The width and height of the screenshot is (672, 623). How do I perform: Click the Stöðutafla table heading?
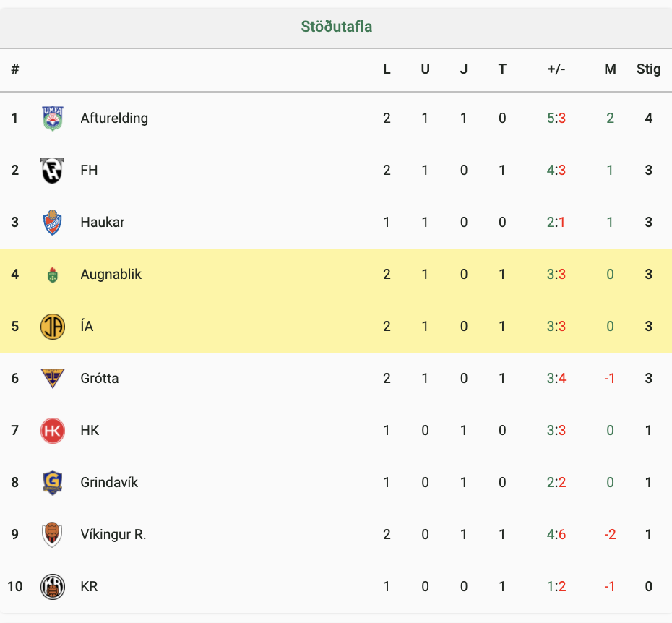click(x=337, y=27)
